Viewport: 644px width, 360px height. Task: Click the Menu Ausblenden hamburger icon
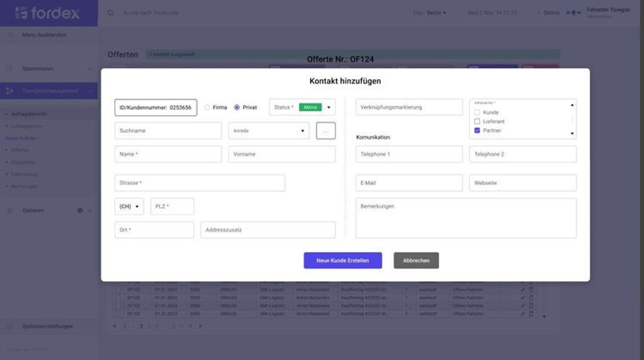coord(10,35)
